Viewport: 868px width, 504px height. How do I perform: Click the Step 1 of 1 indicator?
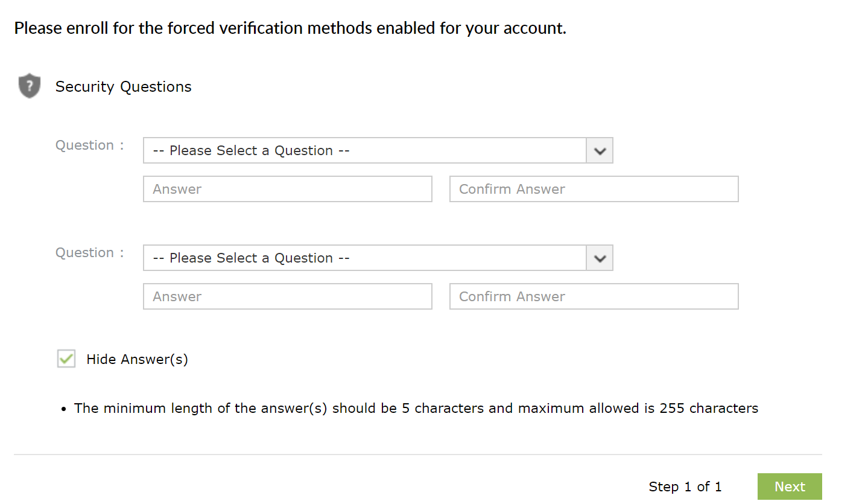point(685,487)
